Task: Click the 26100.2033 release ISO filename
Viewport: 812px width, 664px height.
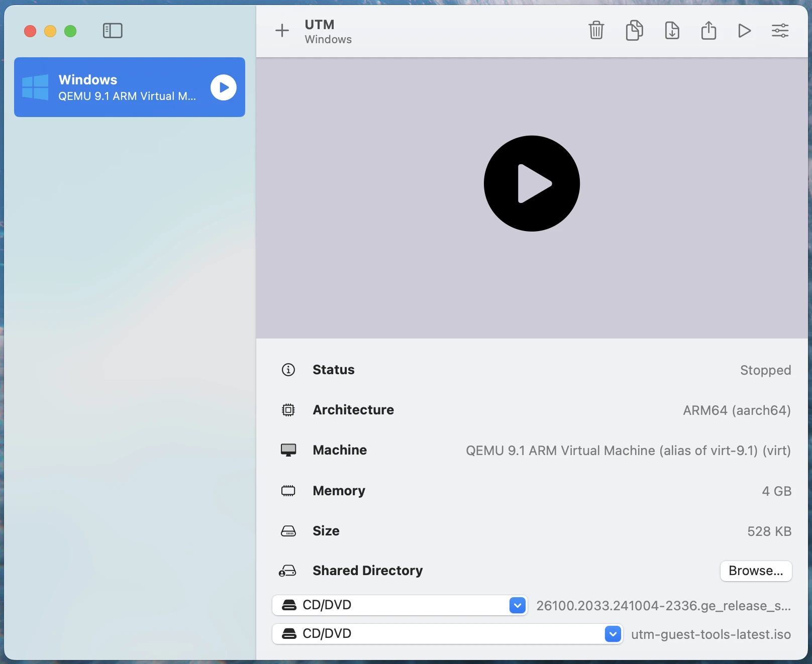Action: (664, 606)
